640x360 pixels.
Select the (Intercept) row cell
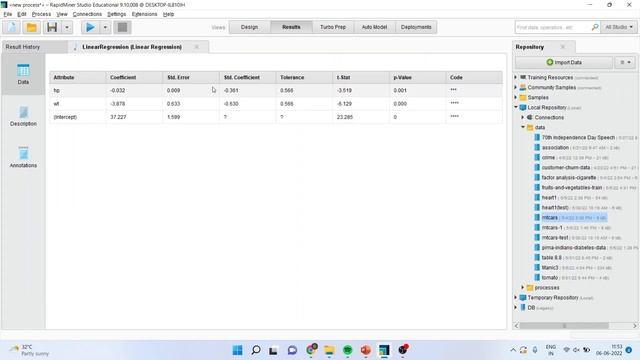(x=78, y=117)
